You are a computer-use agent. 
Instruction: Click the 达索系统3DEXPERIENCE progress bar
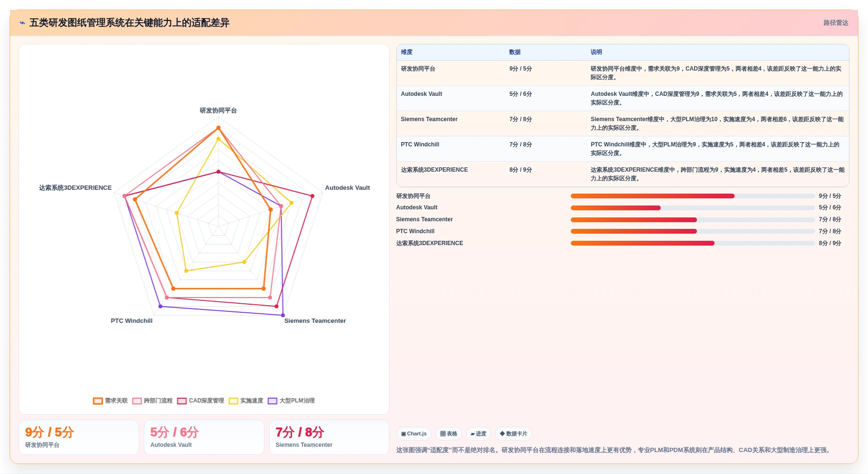[693, 243]
